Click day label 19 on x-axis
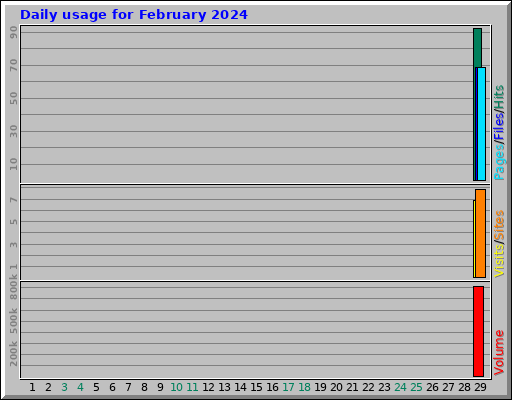 pos(320,387)
